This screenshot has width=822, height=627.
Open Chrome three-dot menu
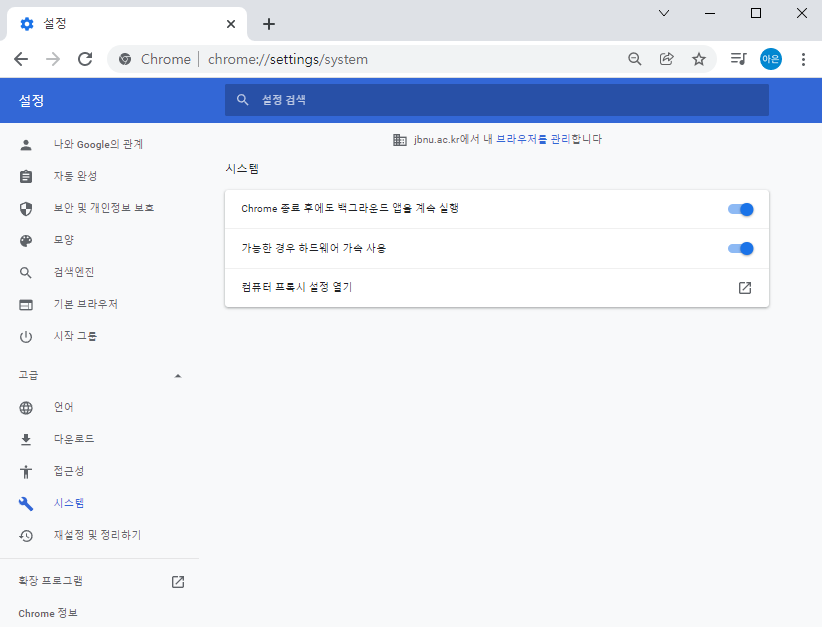point(803,59)
